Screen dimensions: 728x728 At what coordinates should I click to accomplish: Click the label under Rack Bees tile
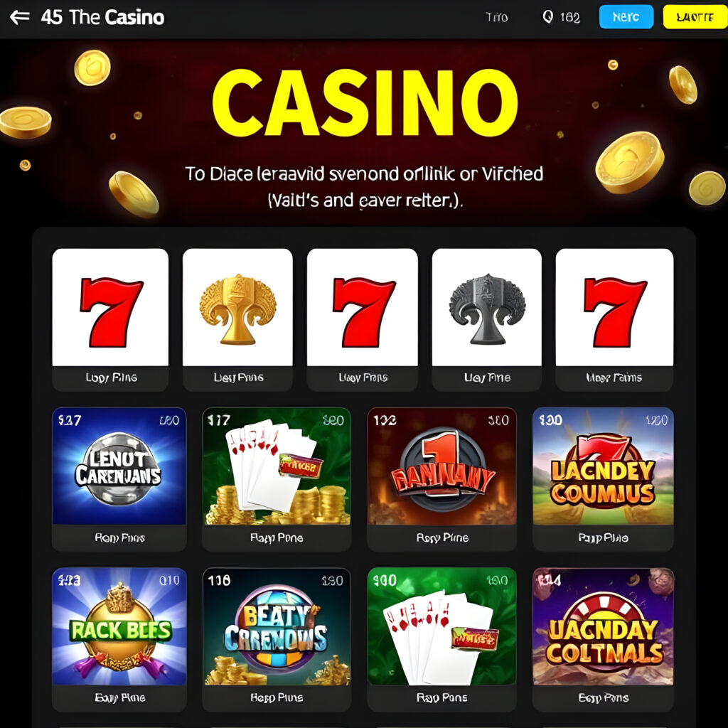(x=119, y=698)
